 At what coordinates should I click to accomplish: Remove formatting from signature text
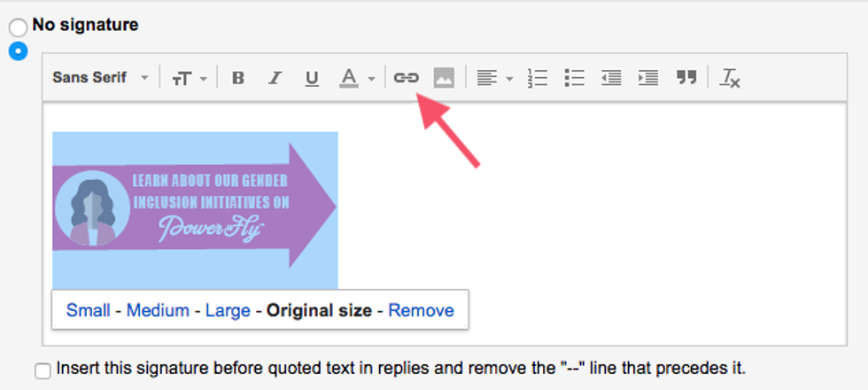pos(730,78)
